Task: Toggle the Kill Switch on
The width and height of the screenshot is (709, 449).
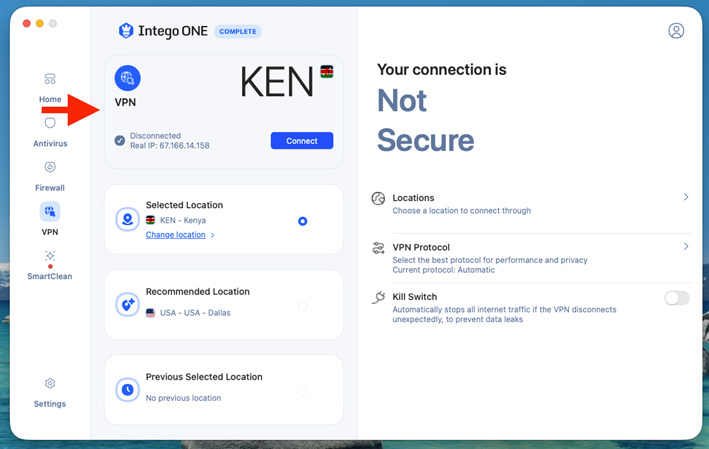Action: point(676,298)
